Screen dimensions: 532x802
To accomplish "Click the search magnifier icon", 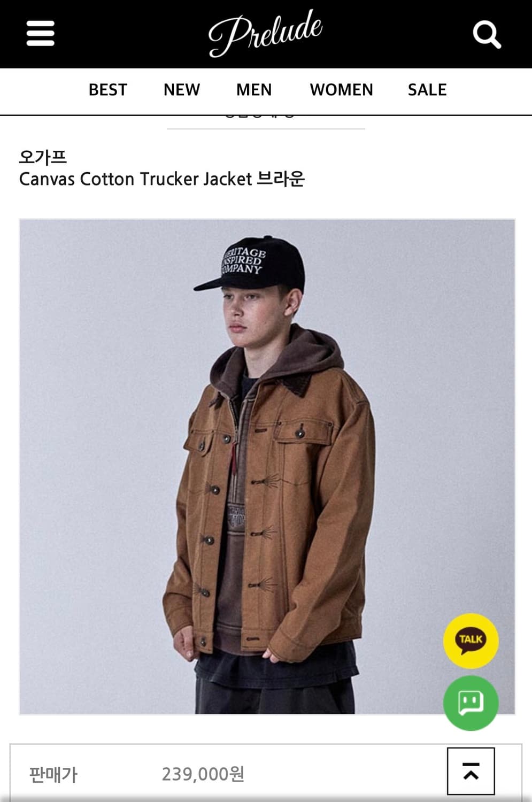I will click(487, 34).
